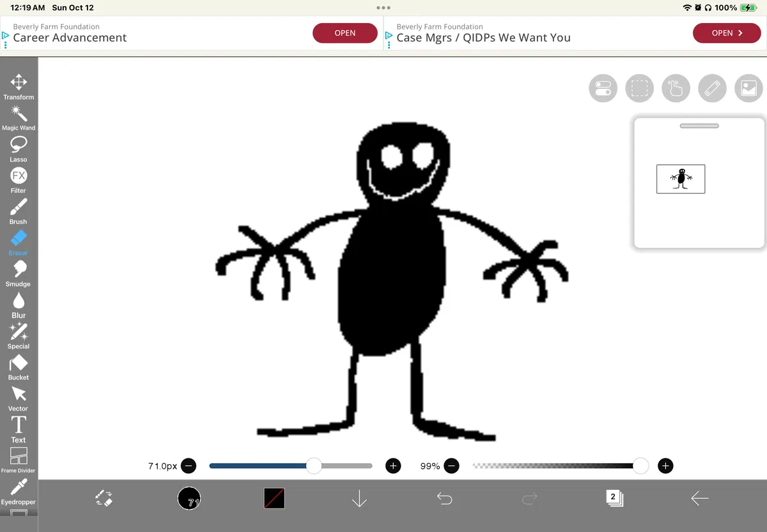Collapse tool panel with down arrow
The width and height of the screenshot is (767, 532).
[x=359, y=498]
